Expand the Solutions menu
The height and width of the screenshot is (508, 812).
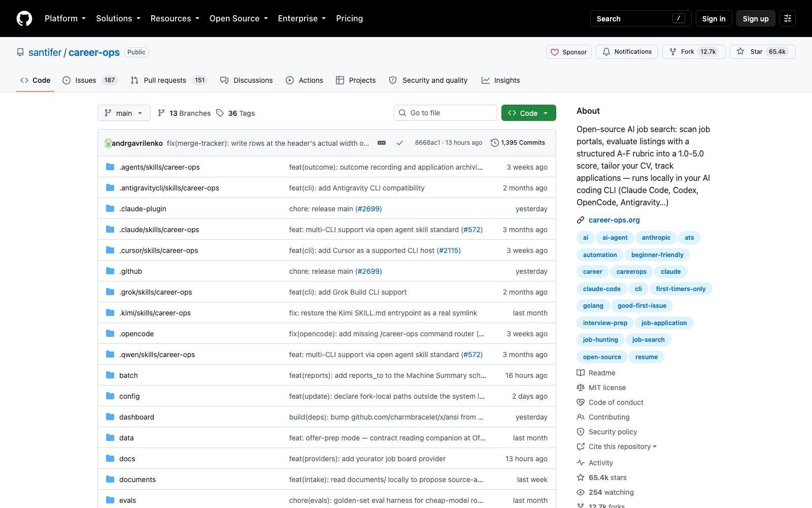[118, 18]
